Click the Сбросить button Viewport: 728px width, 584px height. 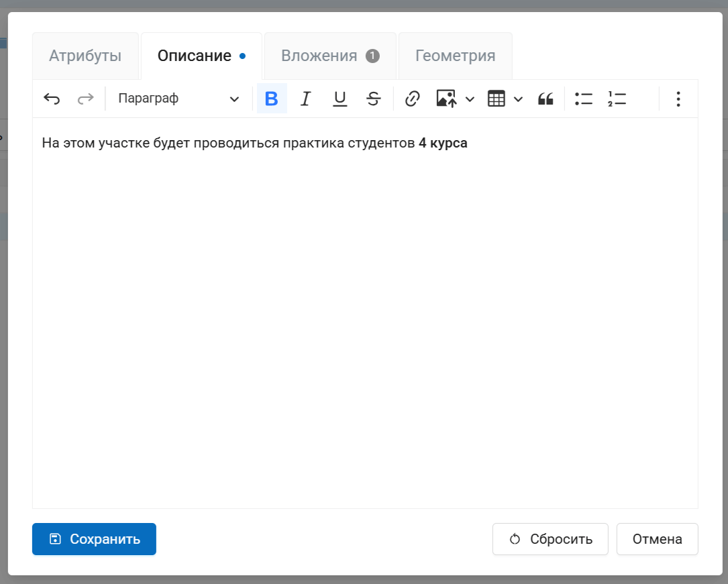pos(550,539)
